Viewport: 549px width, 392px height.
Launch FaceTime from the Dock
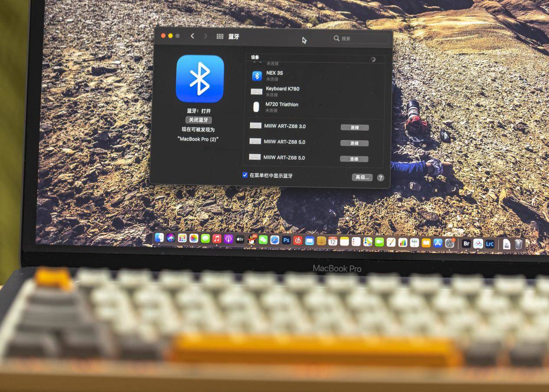379,242
